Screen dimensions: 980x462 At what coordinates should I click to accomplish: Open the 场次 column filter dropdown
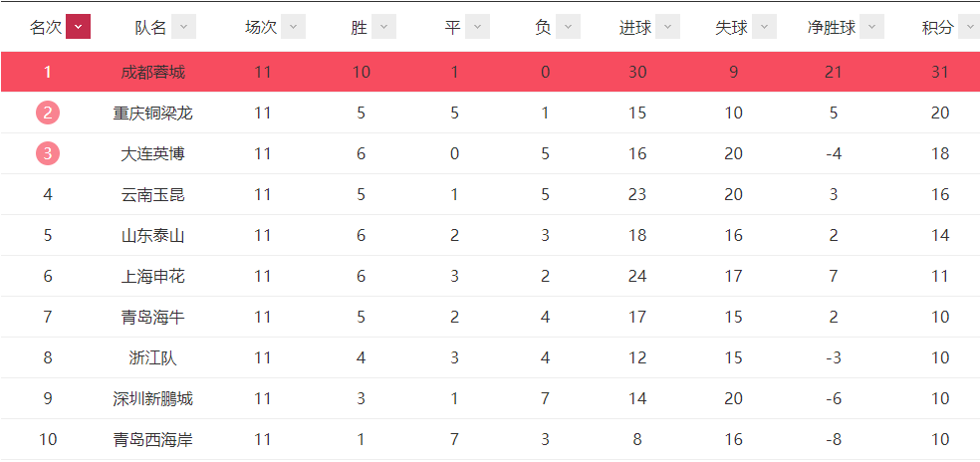pos(293,27)
